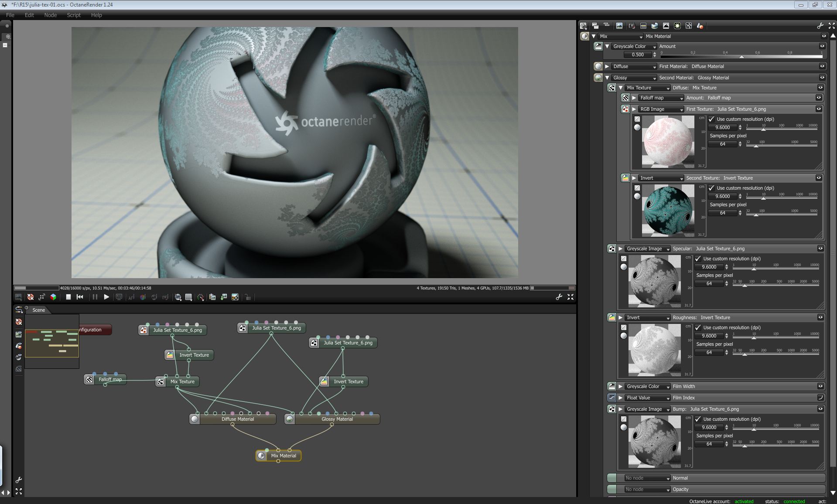Pause the current render
This screenshot has width=837, height=504.
[x=95, y=297]
